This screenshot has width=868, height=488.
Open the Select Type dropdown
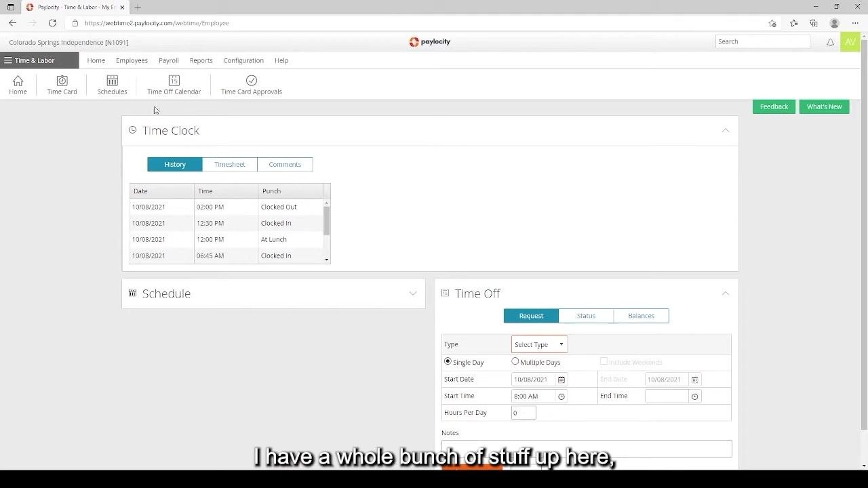point(539,344)
